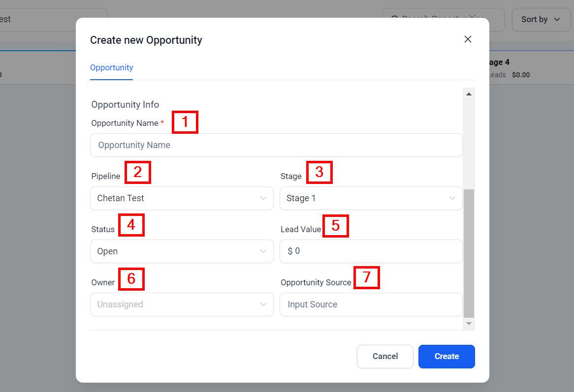Click the Opportunity Name field label
This screenshot has height=392, width=574.
(125, 123)
